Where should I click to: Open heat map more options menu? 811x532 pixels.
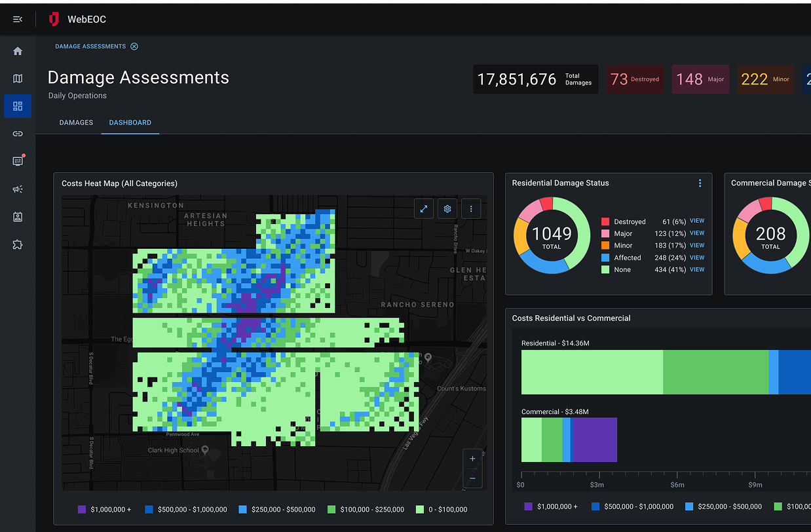tap(471, 209)
